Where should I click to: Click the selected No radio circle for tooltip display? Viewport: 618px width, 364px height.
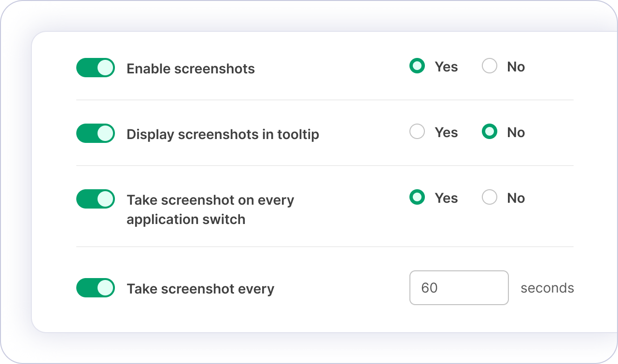(x=490, y=132)
